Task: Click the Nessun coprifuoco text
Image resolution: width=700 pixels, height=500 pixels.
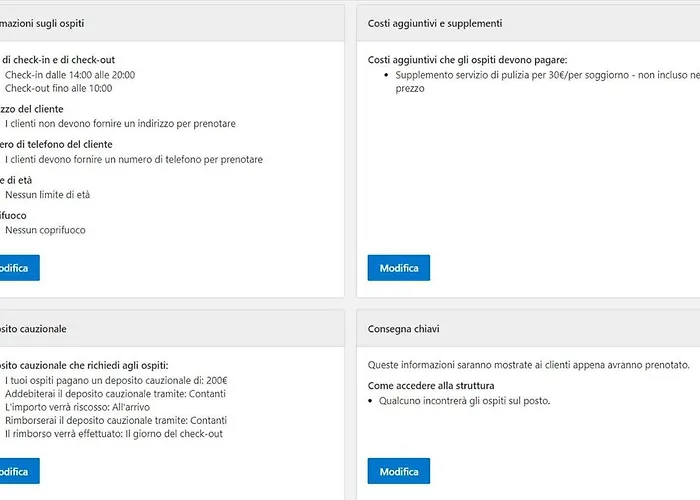Action: pos(45,230)
